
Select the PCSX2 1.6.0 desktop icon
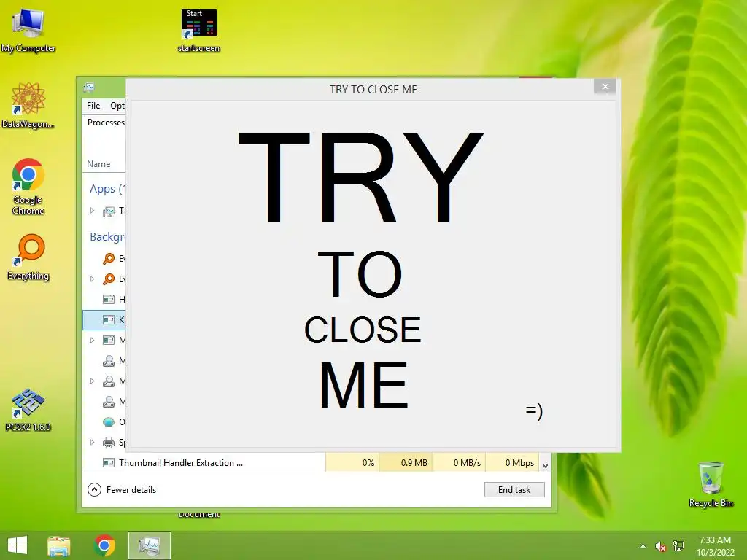click(x=28, y=410)
